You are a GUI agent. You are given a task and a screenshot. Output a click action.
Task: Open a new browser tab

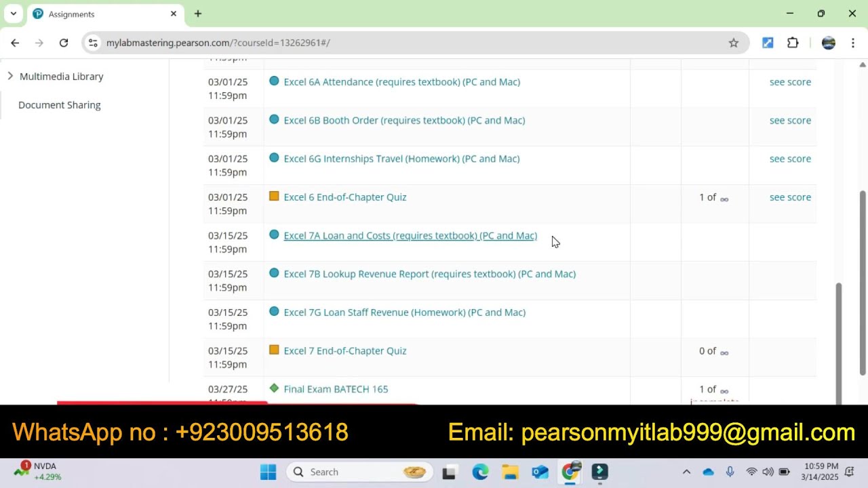[x=198, y=14]
